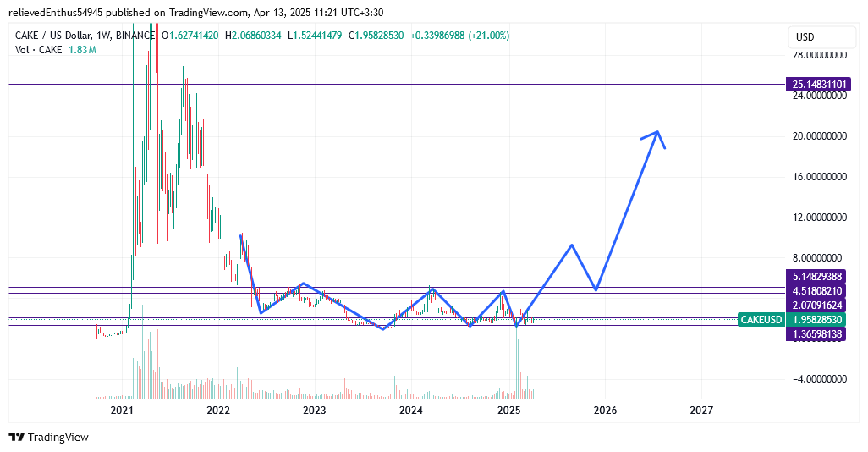
Task: Select the 5.14829388 price label
Action: [816, 277]
